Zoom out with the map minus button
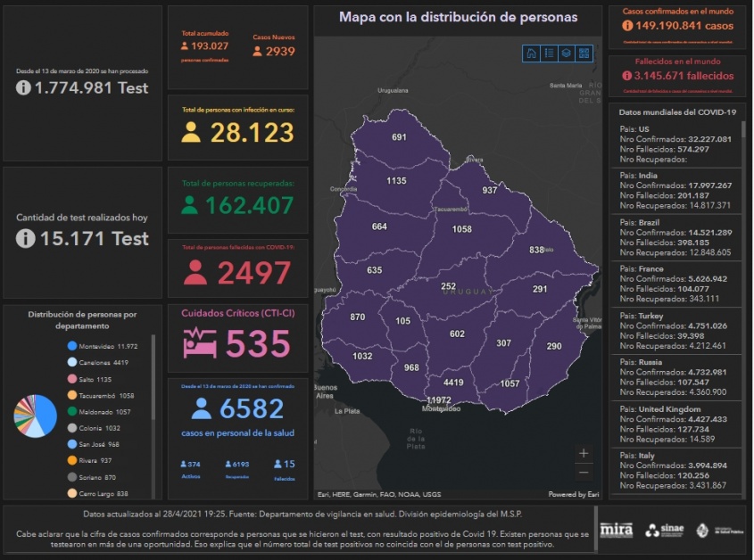Image resolution: width=754 pixels, height=560 pixels. click(584, 472)
